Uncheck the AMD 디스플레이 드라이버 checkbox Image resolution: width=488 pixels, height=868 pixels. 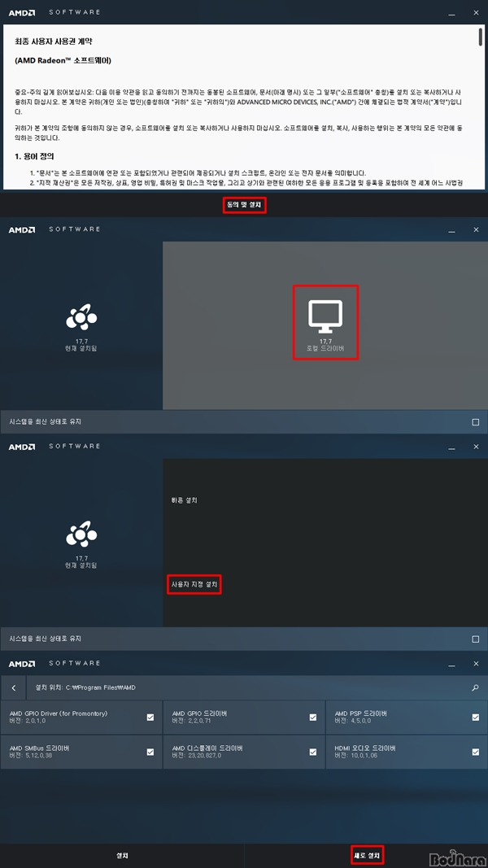click(313, 752)
